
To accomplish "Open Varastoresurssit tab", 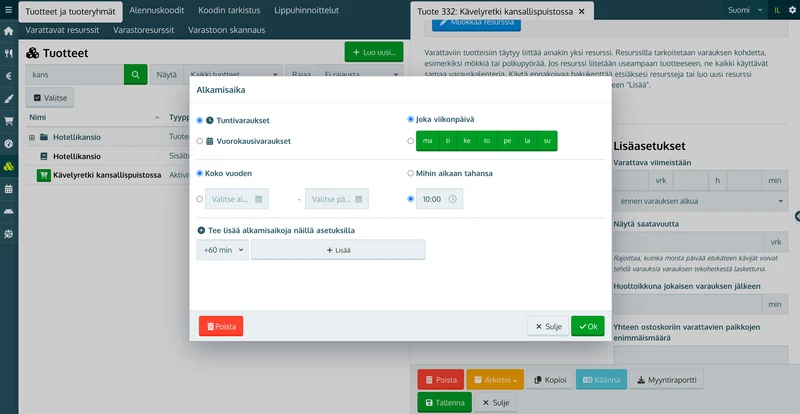I will click(143, 30).
